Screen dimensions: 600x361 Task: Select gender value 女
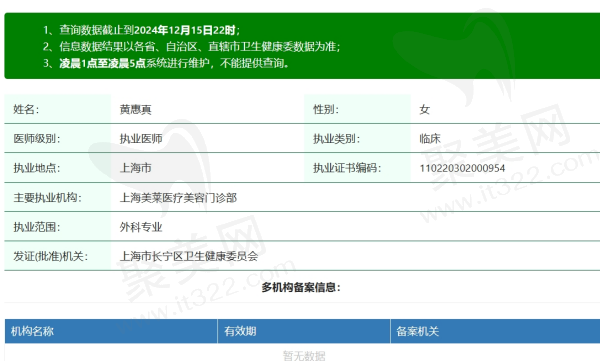424,109
